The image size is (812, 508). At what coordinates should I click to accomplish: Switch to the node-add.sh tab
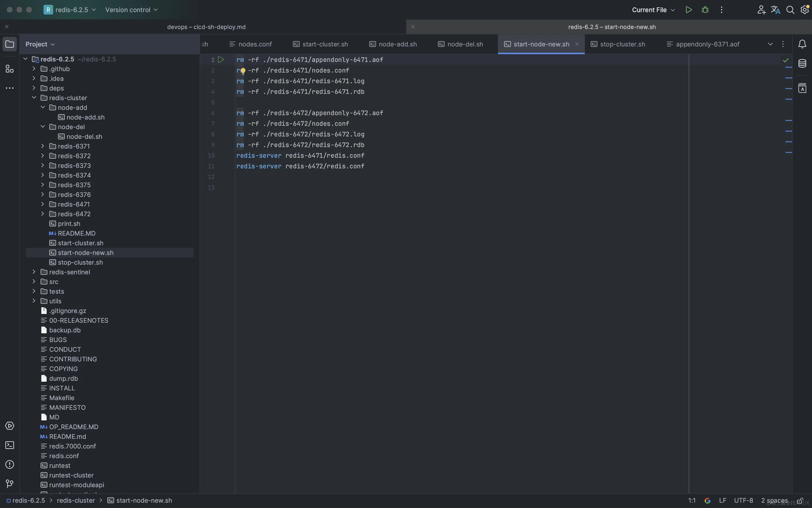point(393,44)
